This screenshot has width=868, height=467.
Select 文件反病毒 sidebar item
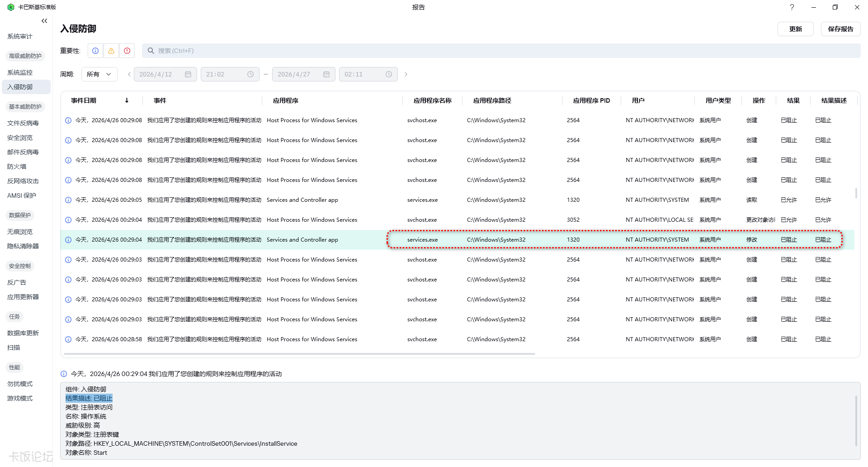tap(23, 123)
